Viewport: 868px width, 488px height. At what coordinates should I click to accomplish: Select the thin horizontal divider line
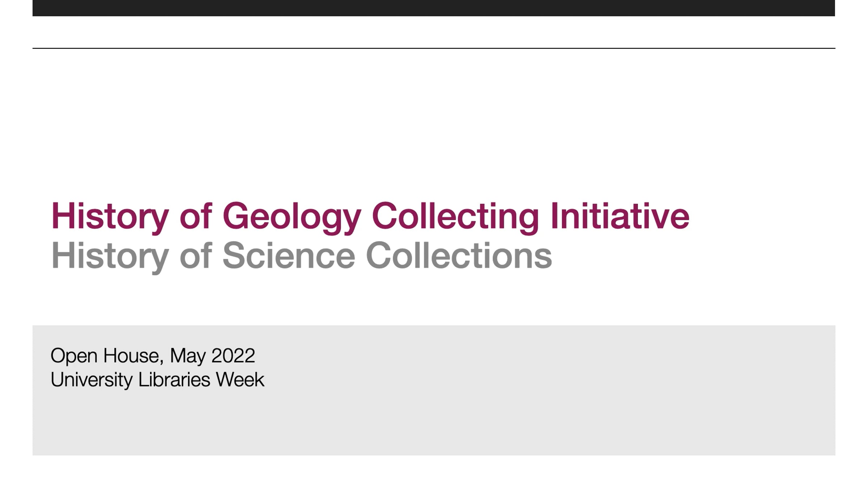tap(433, 48)
